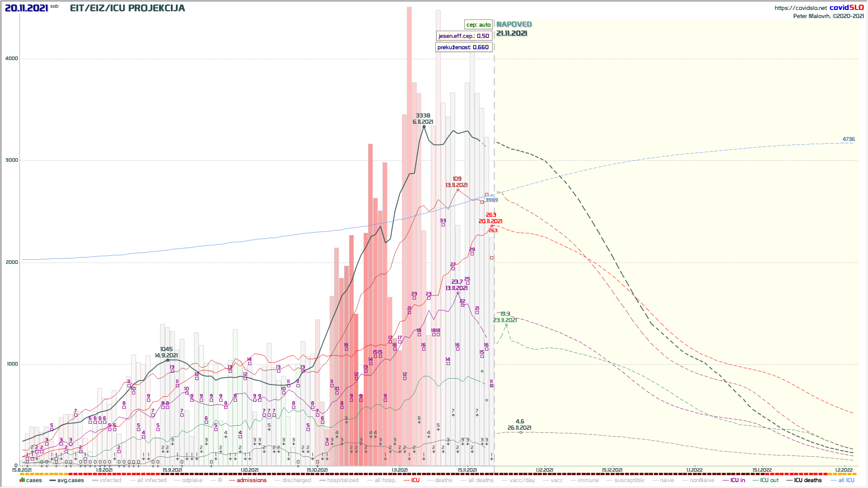Click the covidSLO logo text

tap(846, 8)
